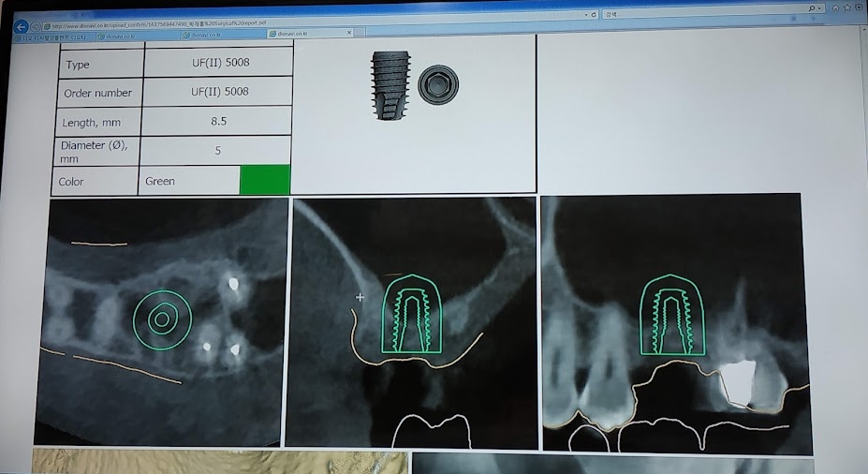Select the Order number value UF(II) 5008
This screenshot has height=474, width=868.
tap(220, 92)
